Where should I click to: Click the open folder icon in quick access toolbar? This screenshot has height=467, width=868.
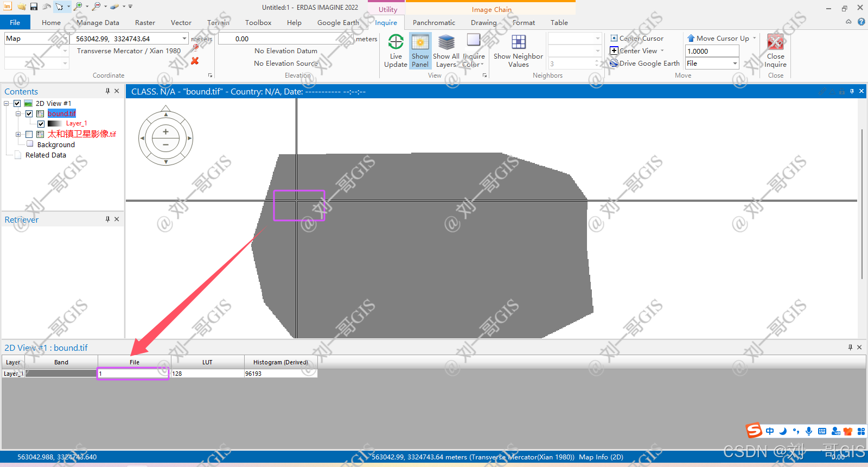tap(21, 7)
